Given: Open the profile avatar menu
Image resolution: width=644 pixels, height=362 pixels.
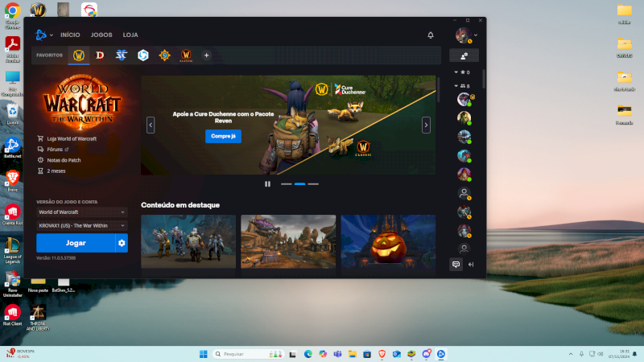Looking at the screenshot, I should [466, 35].
